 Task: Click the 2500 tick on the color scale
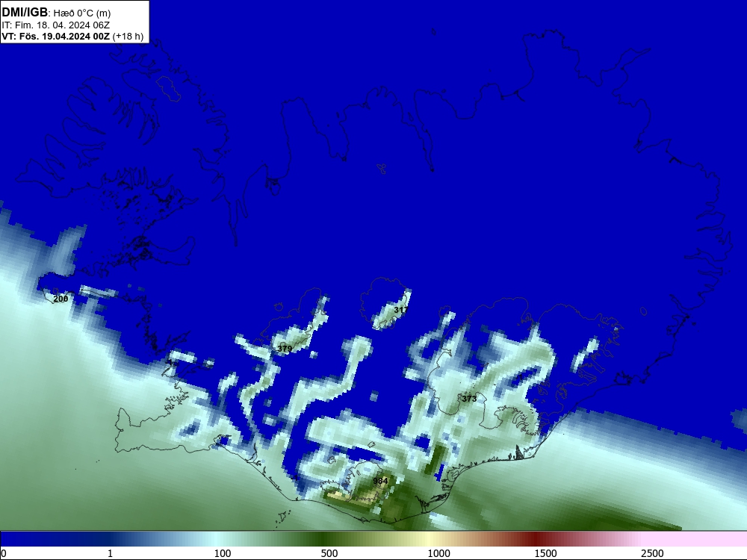[652, 553]
